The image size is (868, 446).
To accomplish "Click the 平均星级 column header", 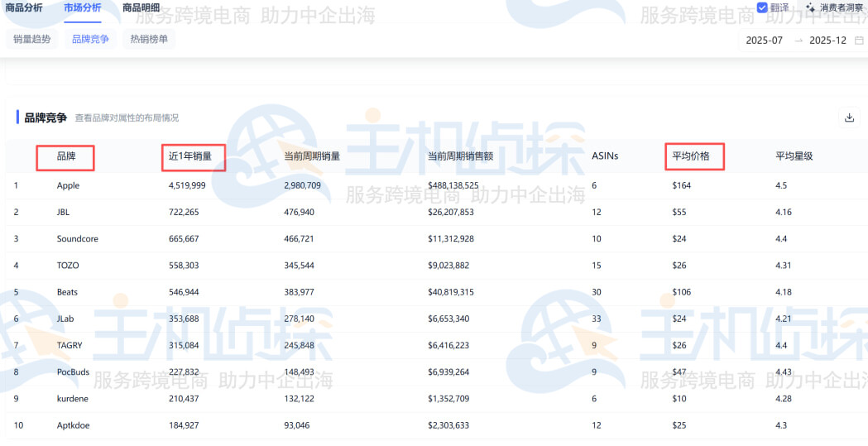I will tap(794, 156).
